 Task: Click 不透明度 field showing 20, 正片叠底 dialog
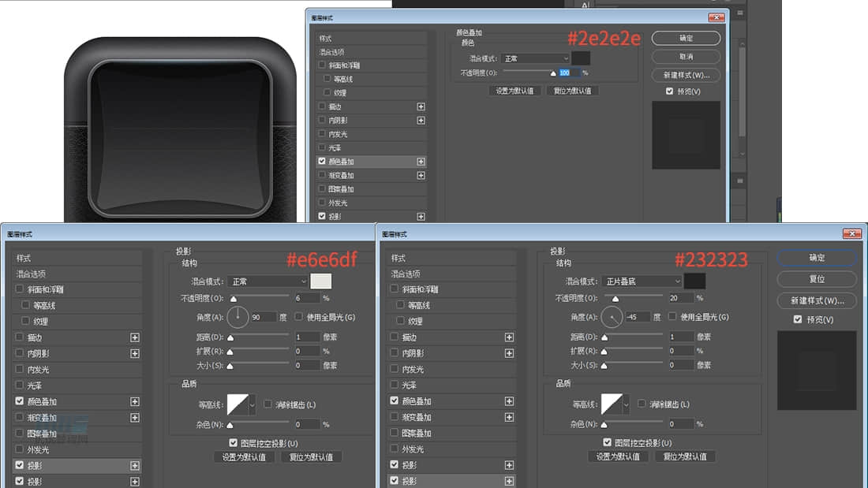click(681, 298)
